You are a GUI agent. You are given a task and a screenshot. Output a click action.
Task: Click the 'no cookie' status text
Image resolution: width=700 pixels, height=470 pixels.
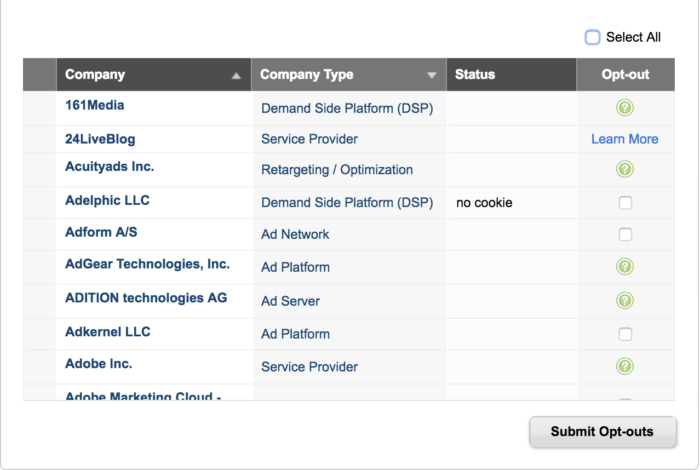point(484,203)
